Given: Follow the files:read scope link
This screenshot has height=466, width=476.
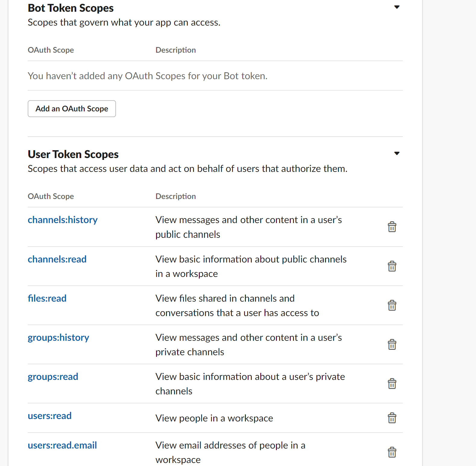Looking at the screenshot, I should pyautogui.click(x=47, y=298).
